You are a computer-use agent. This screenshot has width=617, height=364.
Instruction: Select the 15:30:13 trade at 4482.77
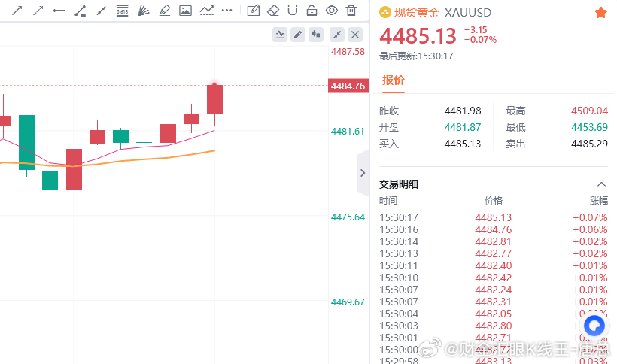(x=494, y=253)
